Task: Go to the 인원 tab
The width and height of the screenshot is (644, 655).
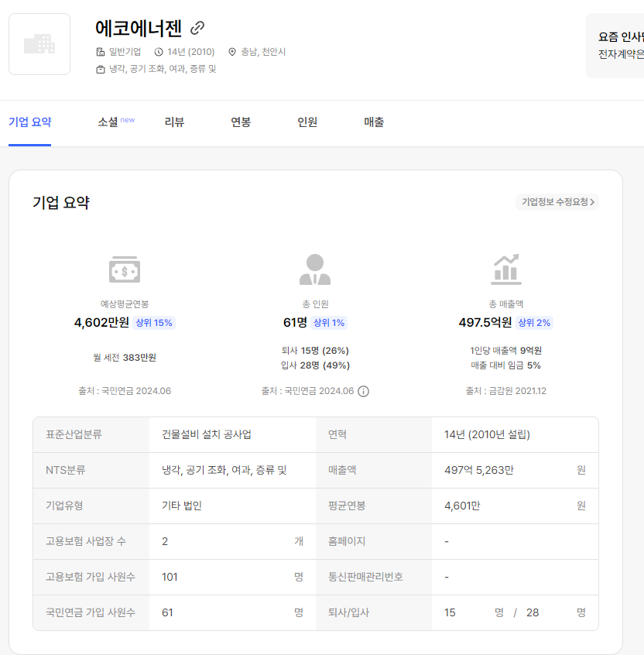Action: 307,122
